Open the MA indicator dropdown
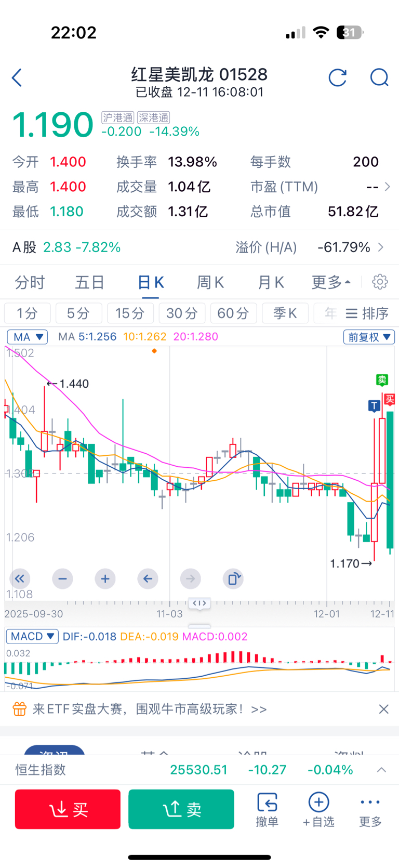399x868 pixels. point(27,337)
